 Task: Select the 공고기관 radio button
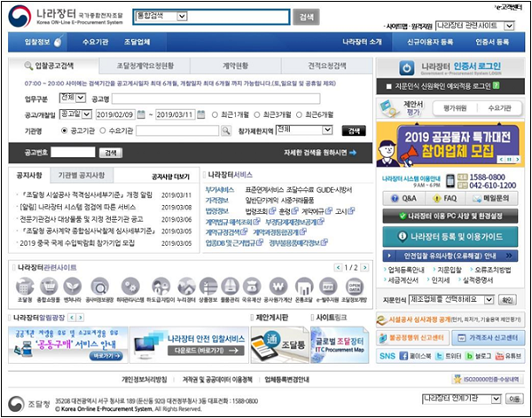(65, 130)
